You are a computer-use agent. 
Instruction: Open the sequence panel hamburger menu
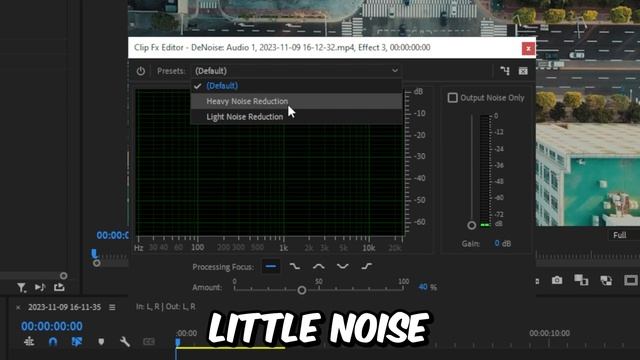pyautogui.click(x=112, y=307)
